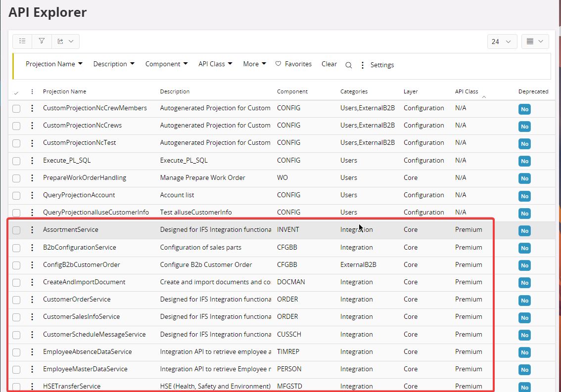Click the search magnifier icon

349,65
